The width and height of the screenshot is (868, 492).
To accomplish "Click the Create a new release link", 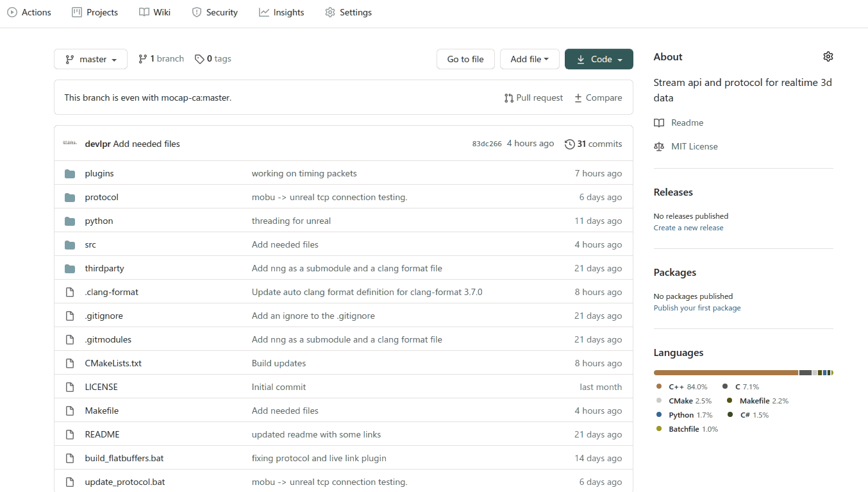I will click(x=688, y=228).
